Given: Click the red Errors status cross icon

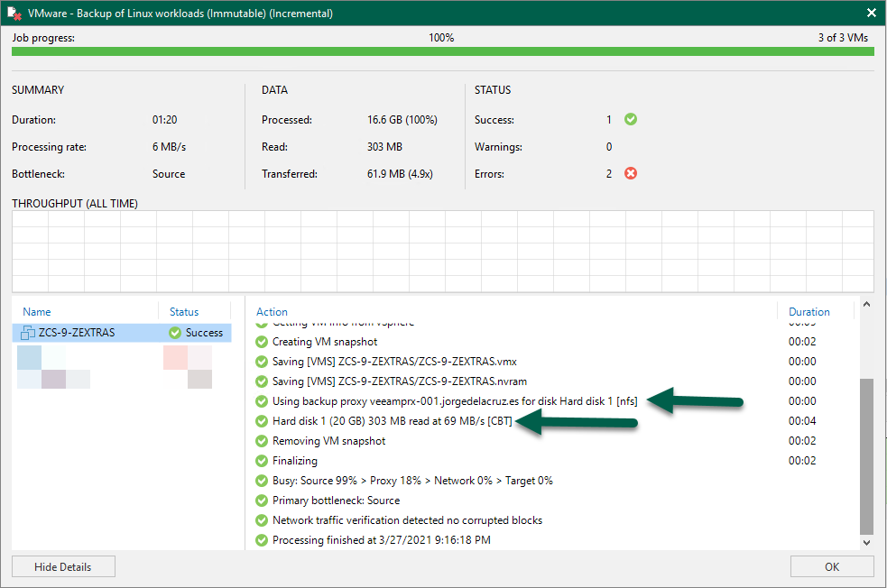Looking at the screenshot, I should [630, 173].
